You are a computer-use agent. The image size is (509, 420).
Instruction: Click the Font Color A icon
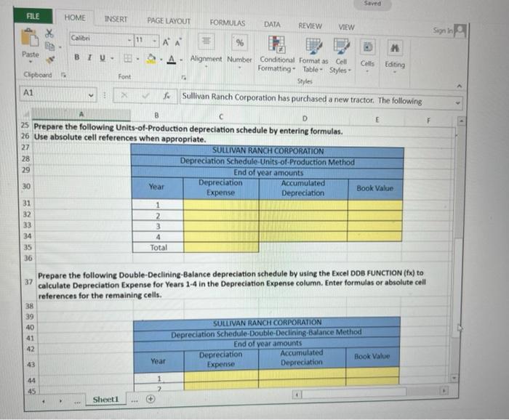(x=172, y=60)
